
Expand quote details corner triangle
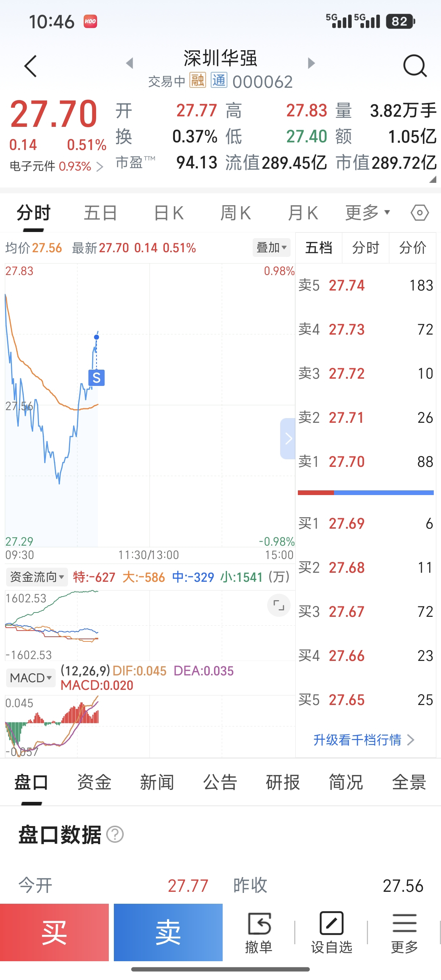tap(433, 180)
